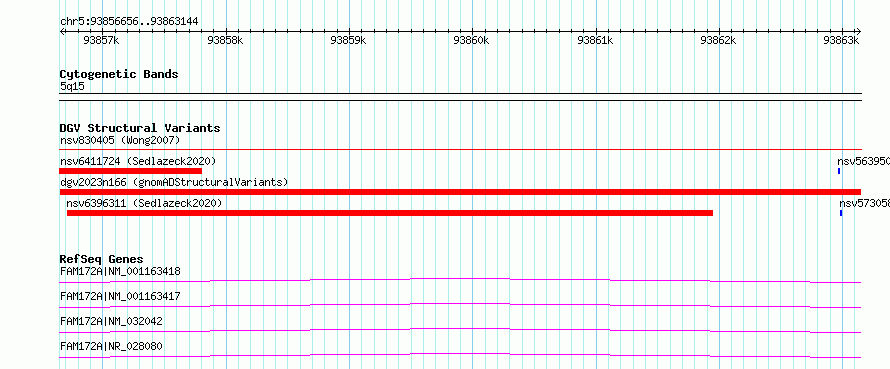
Task: Click the left arrow of the ruler
Action: [62, 32]
